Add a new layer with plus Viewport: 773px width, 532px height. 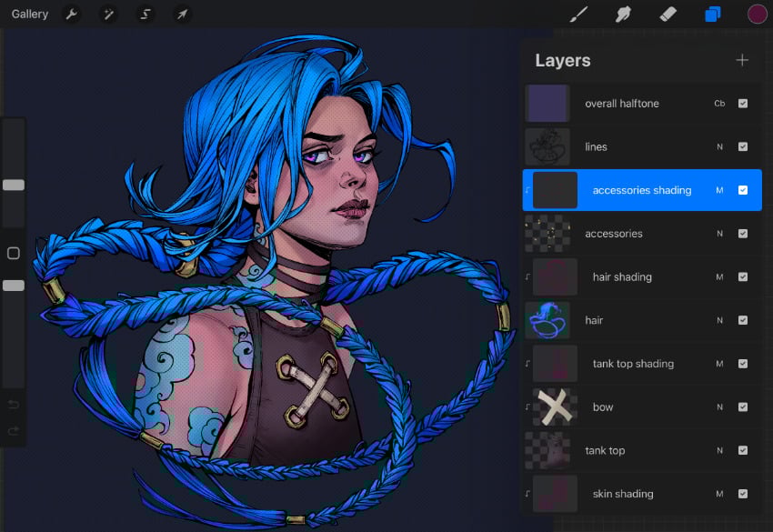(x=742, y=60)
